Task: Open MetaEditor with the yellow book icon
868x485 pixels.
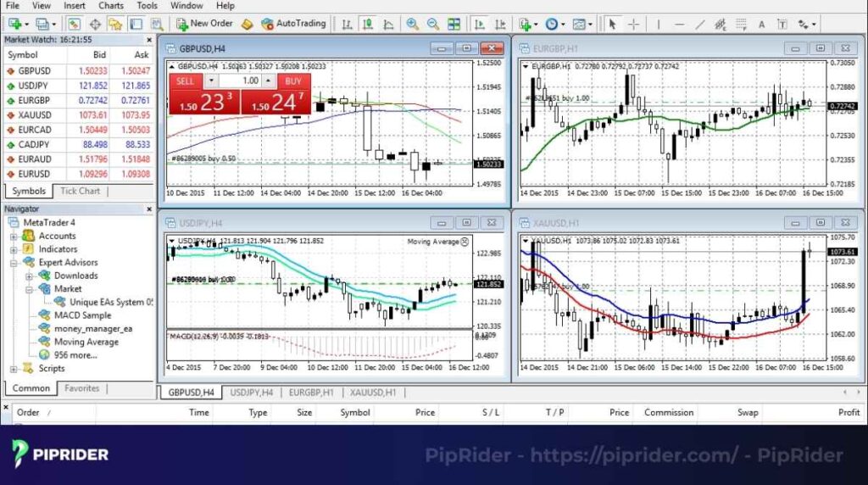Action: pyautogui.click(x=248, y=24)
